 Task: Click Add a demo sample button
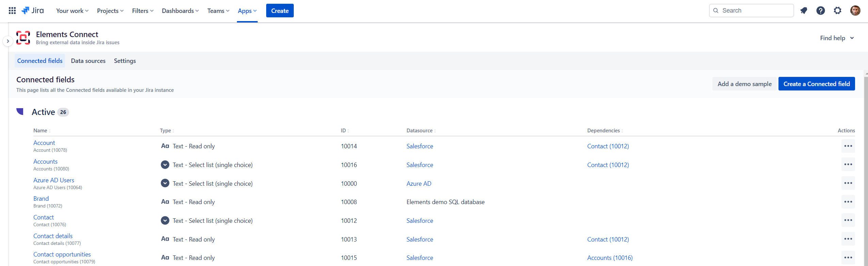pos(744,84)
